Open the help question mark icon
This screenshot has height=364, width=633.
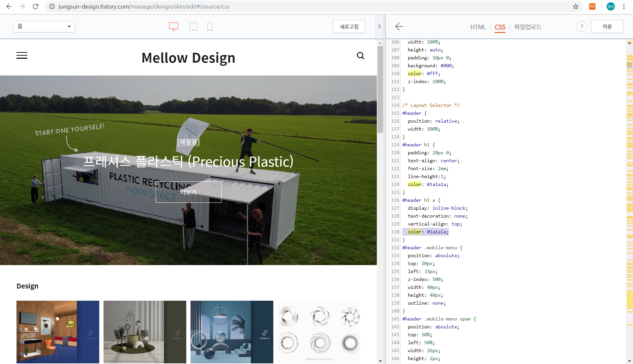point(582,26)
